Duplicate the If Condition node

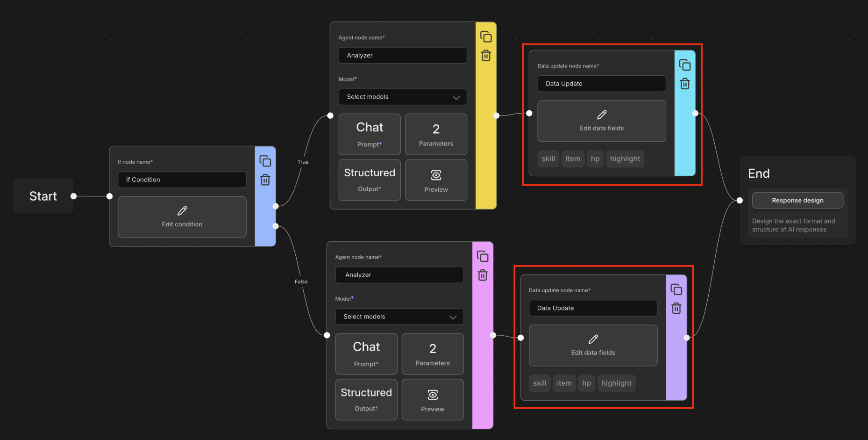pos(265,161)
